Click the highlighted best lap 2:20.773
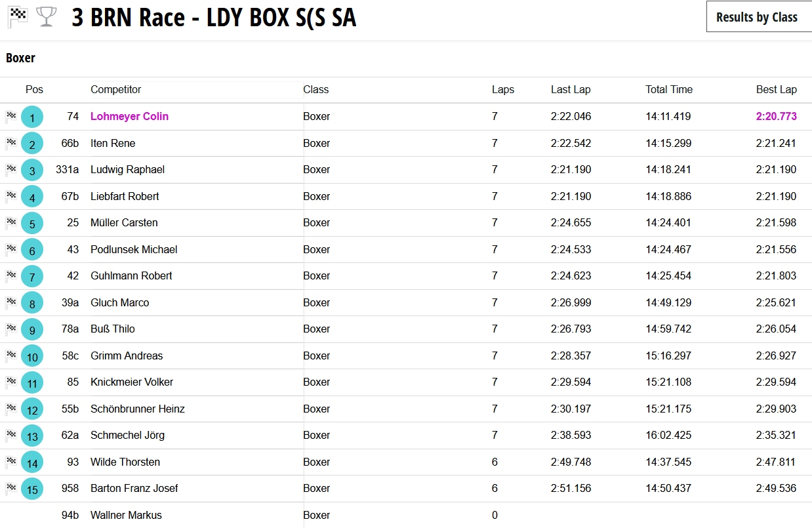This screenshot has height=528, width=812. point(776,117)
